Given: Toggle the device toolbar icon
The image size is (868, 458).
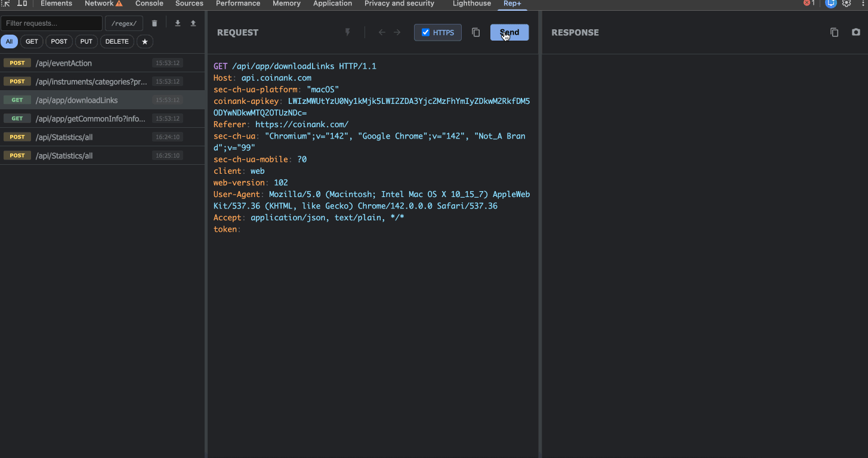Looking at the screenshot, I should coord(22,3).
